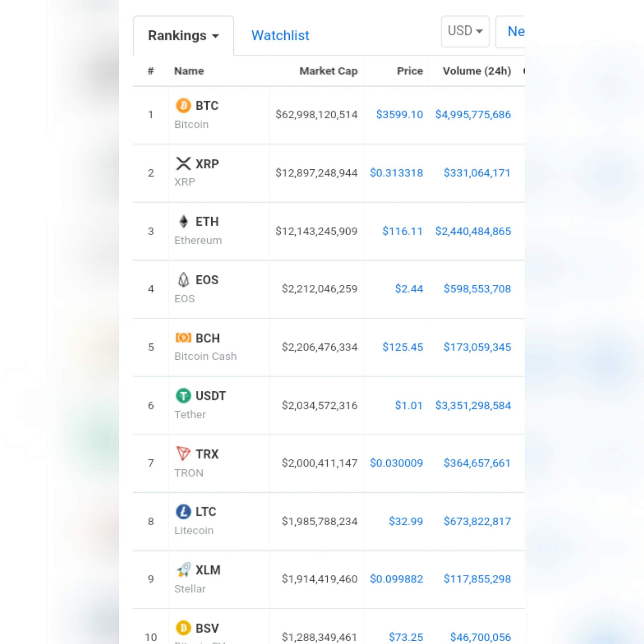
Task: Sort the table by Market Cap
Action: coord(328,71)
